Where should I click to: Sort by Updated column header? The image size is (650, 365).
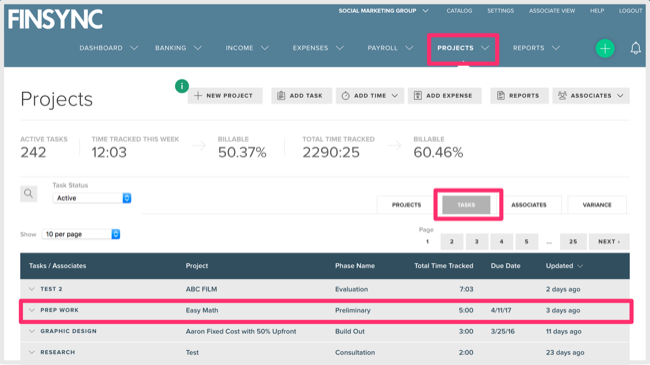pyautogui.click(x=564, y=266)
